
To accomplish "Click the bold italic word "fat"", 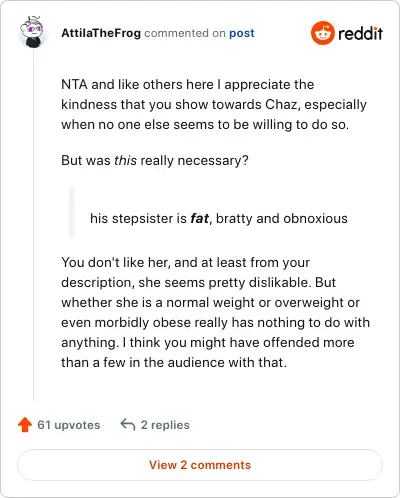I will [199, 219].
